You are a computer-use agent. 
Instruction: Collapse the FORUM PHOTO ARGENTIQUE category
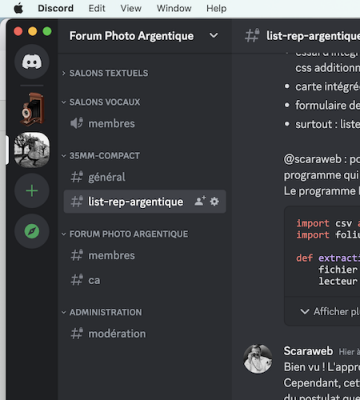(x=125, y=234)
